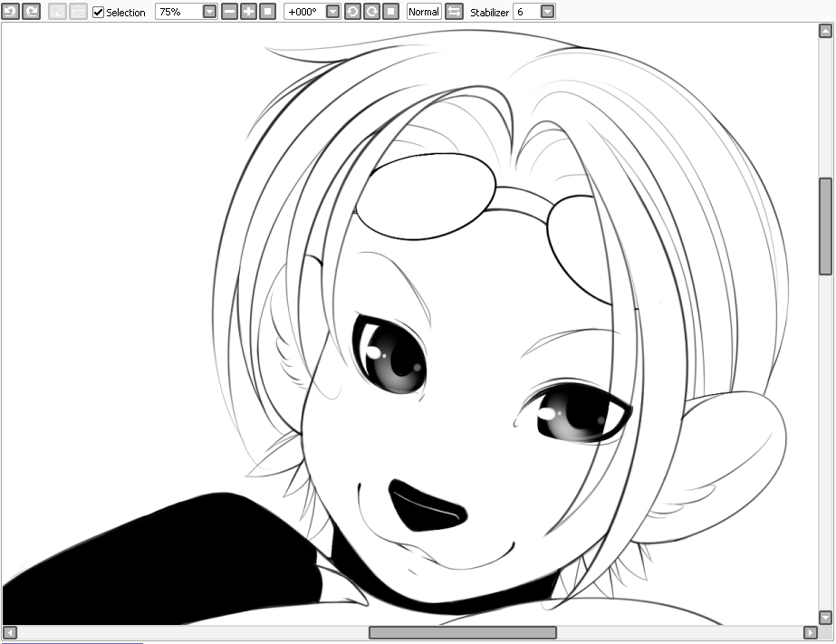This screenshot has height=644, width=836.
Task: Flip the canvas view horizontally
Action: pyautogui.click(x=454, y=12)
